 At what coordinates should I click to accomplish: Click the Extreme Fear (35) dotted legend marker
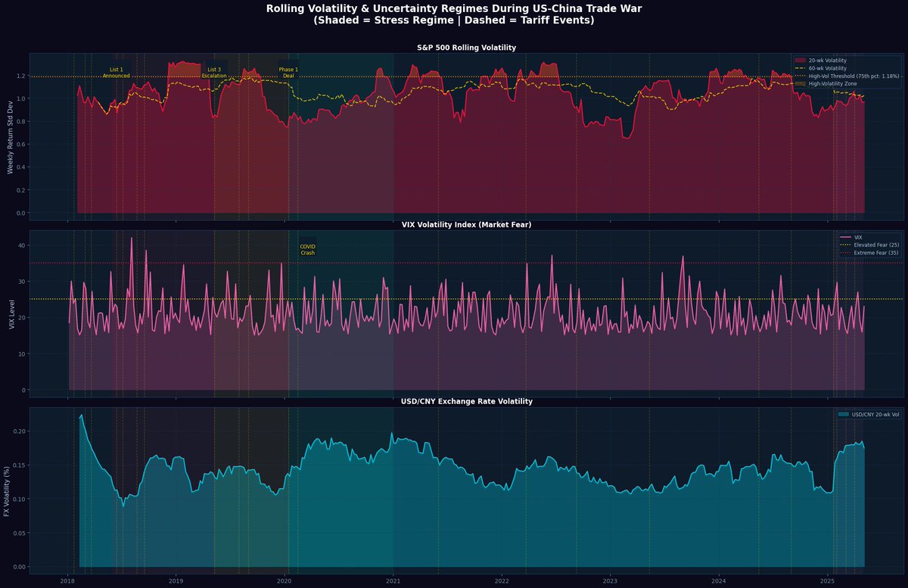click(x=845, y=253)
